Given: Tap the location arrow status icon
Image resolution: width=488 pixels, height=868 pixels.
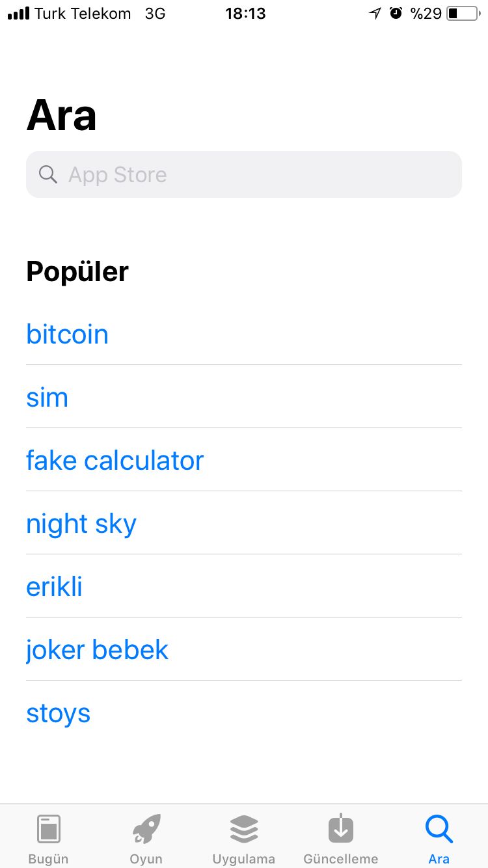Looking at the screenshot, I should (375, 13).
